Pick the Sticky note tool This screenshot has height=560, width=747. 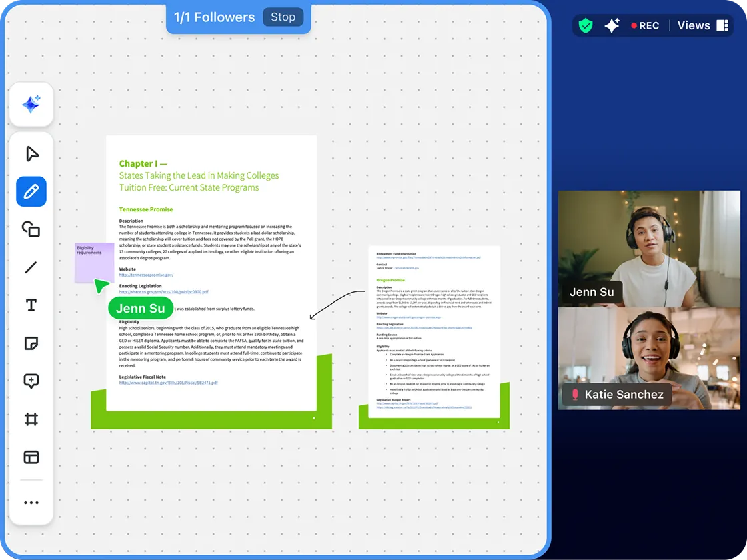coord(31,343)
